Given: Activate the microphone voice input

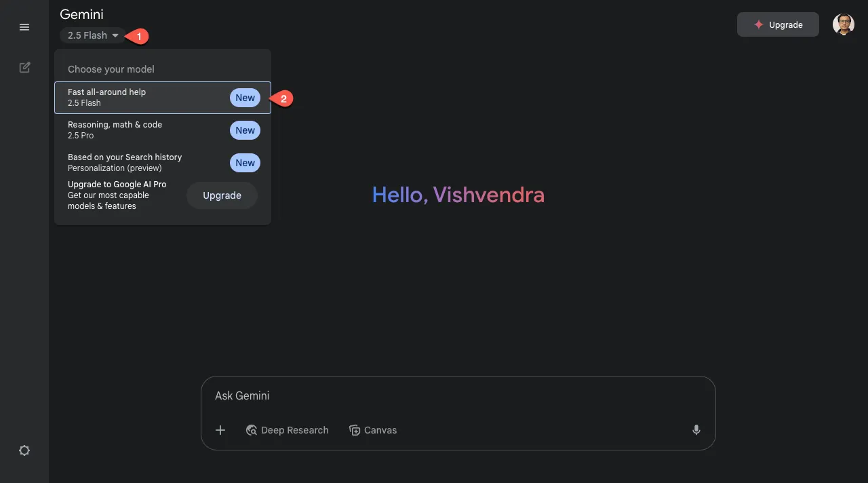Looking at the screenshot, I should [696, 430].
